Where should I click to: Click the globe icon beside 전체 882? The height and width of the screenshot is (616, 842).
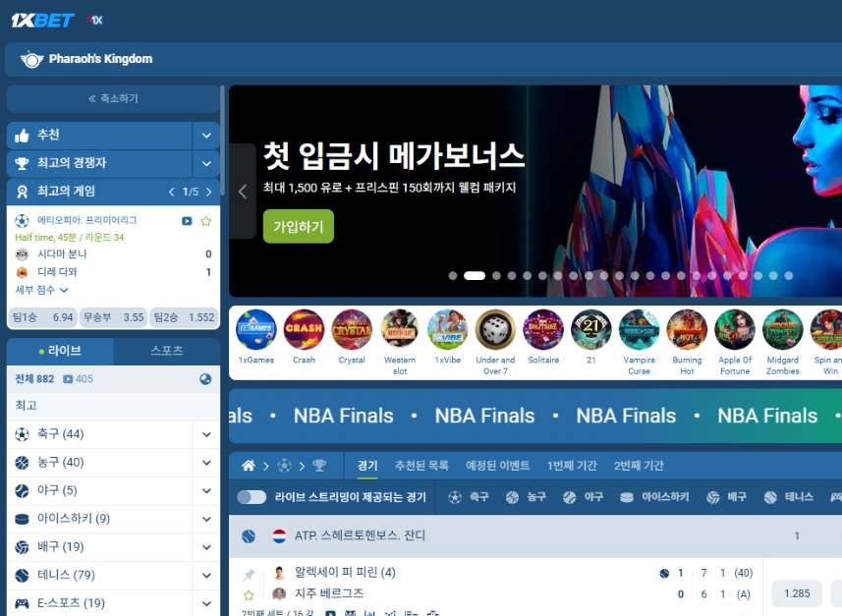point(205,379)
